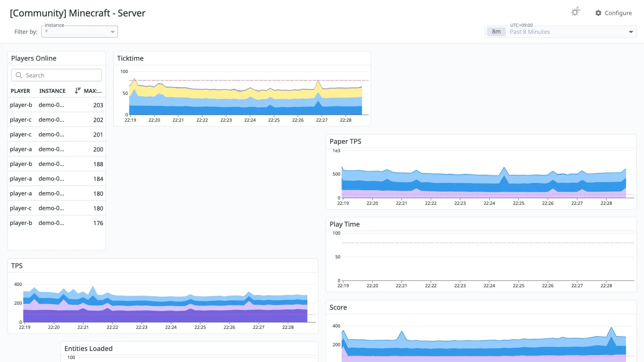644x362 pixels.
Task: Select the player-b row with value 203
Action: [x=56, y=105]
